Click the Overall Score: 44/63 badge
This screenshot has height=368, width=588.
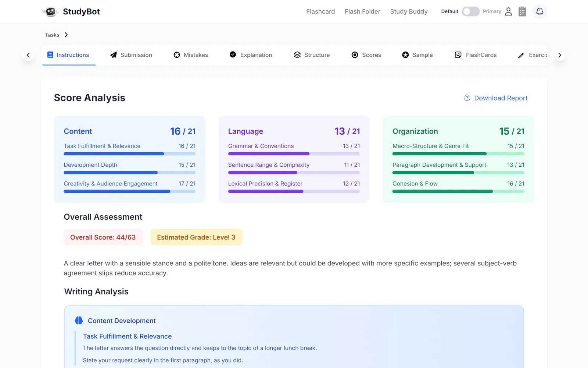[x=103, y=237]
